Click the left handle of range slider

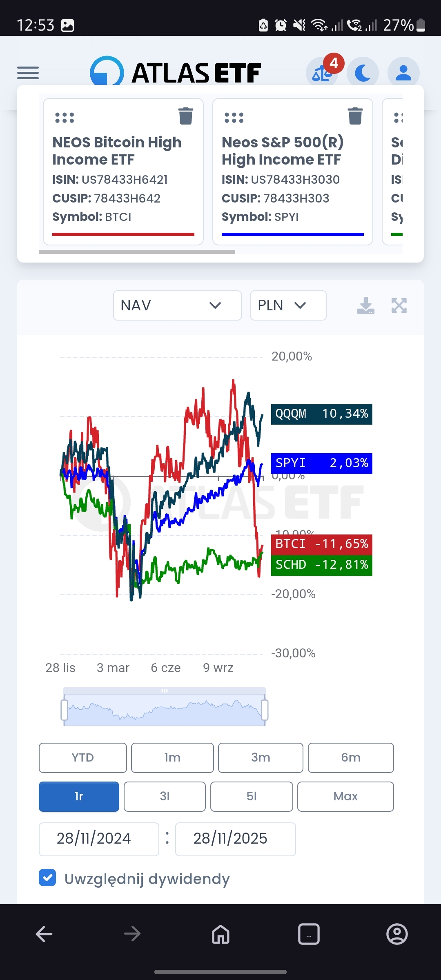[x=64, y=710]
